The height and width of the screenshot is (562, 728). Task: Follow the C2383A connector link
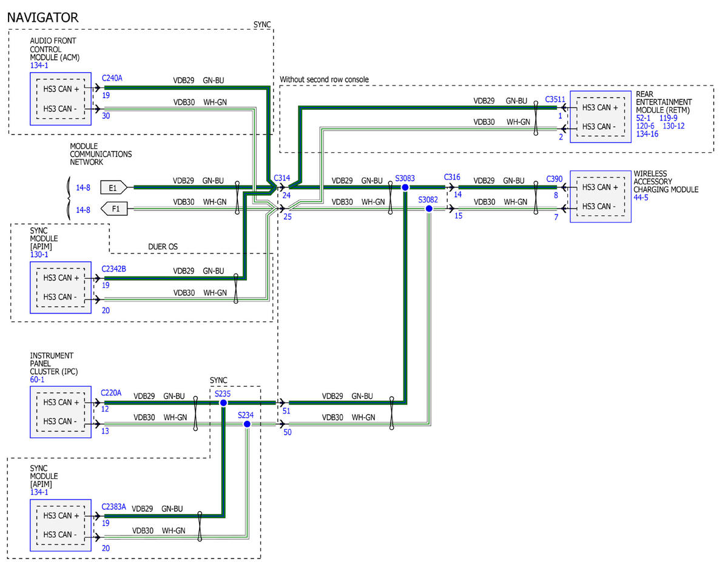pyautogui.click(x=114, y=506)
